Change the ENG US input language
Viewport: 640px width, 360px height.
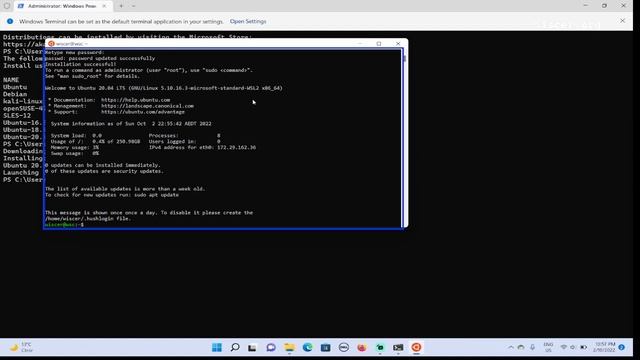click(x=548, y=347)
